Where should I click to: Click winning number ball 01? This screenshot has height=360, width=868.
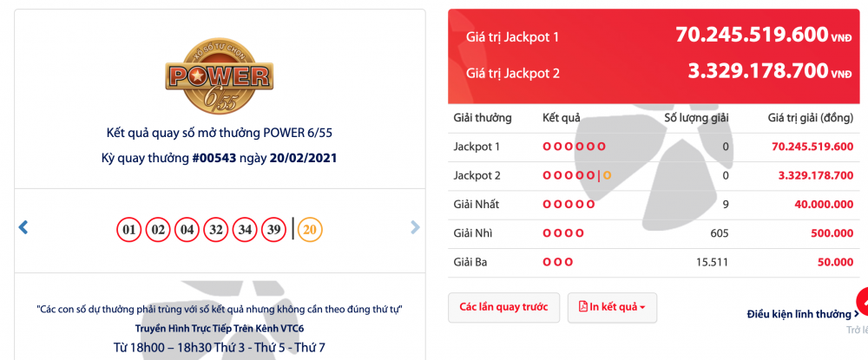tap(129, 230)
